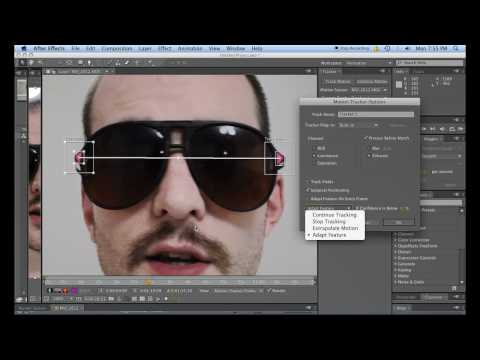Toggle Adapt Feature On Every Frame checkbox
This screenshot has height=360, width=480.
308,198
